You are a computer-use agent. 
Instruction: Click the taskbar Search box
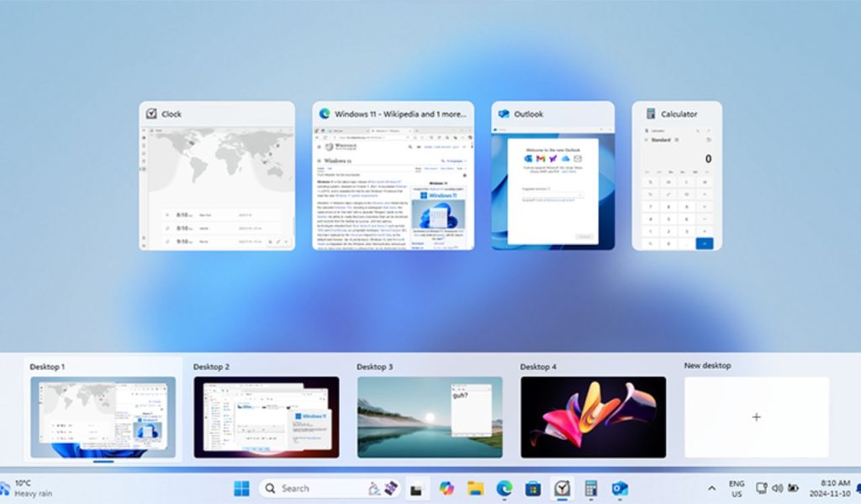(x=311, y=487)
